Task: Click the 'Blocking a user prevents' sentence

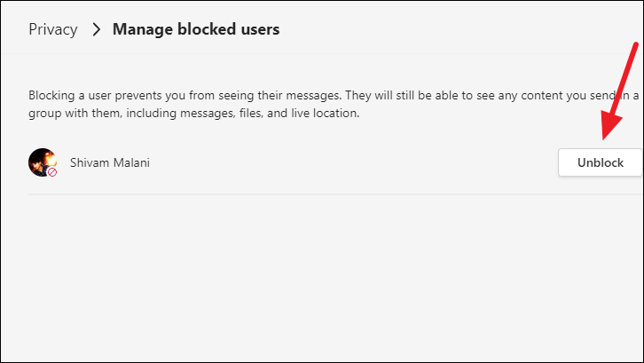Action: pos(185,95)
